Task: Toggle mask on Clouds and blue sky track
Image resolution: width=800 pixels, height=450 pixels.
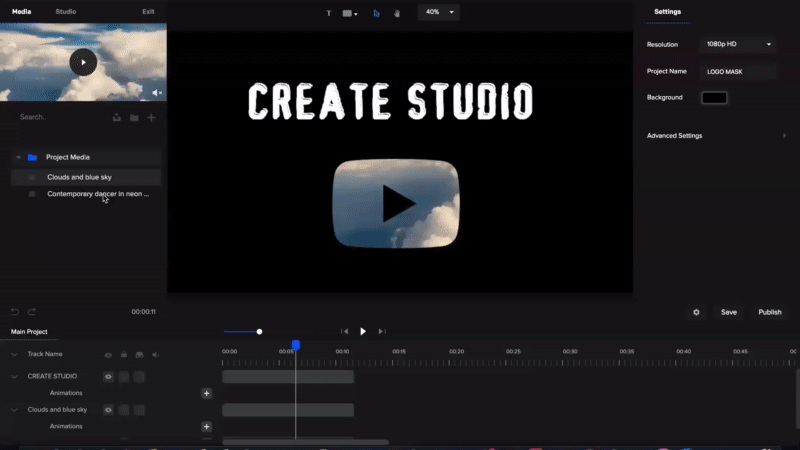Action: coord(139,410)
